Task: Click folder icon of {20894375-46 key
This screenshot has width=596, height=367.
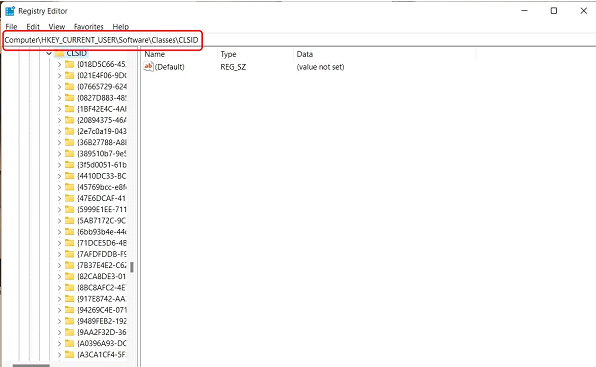Action: tap(70, 120)
